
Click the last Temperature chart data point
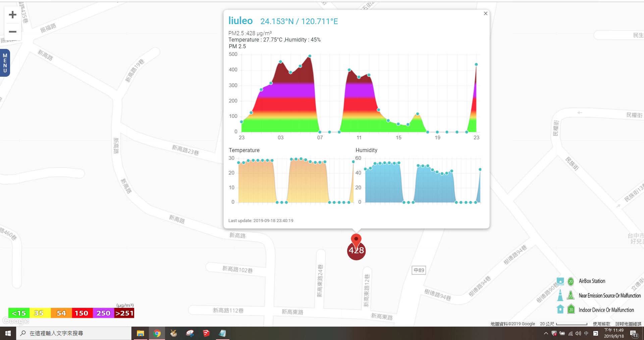click(353, 162)
